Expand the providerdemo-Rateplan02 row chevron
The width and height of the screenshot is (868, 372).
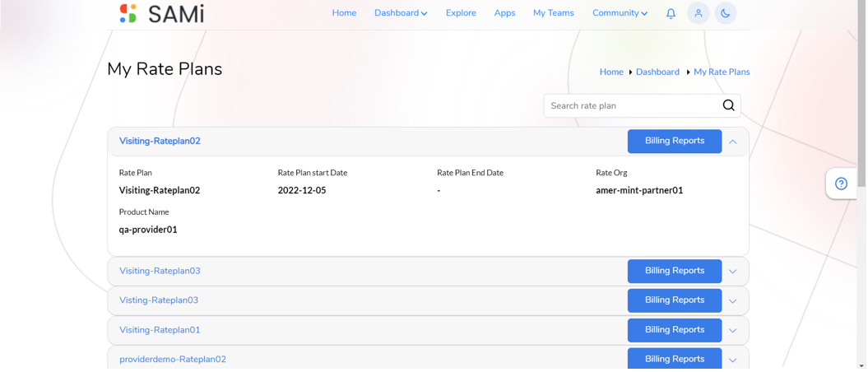point(733,360)
